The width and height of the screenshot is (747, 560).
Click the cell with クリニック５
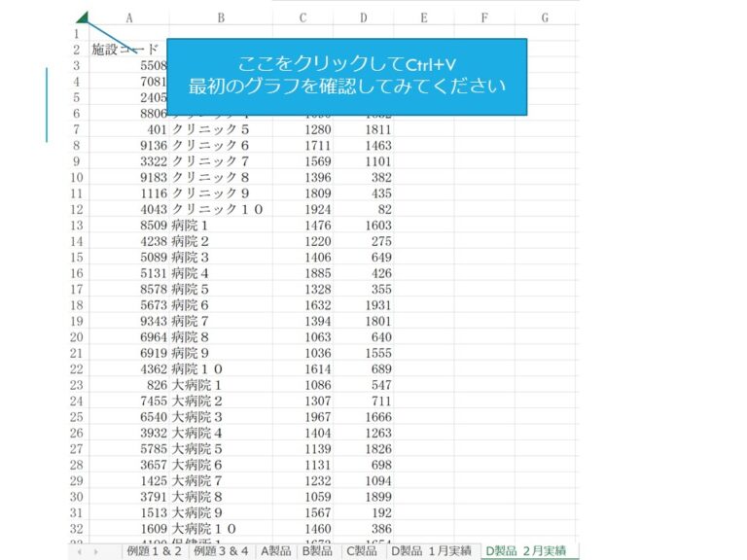pos(221,129)
